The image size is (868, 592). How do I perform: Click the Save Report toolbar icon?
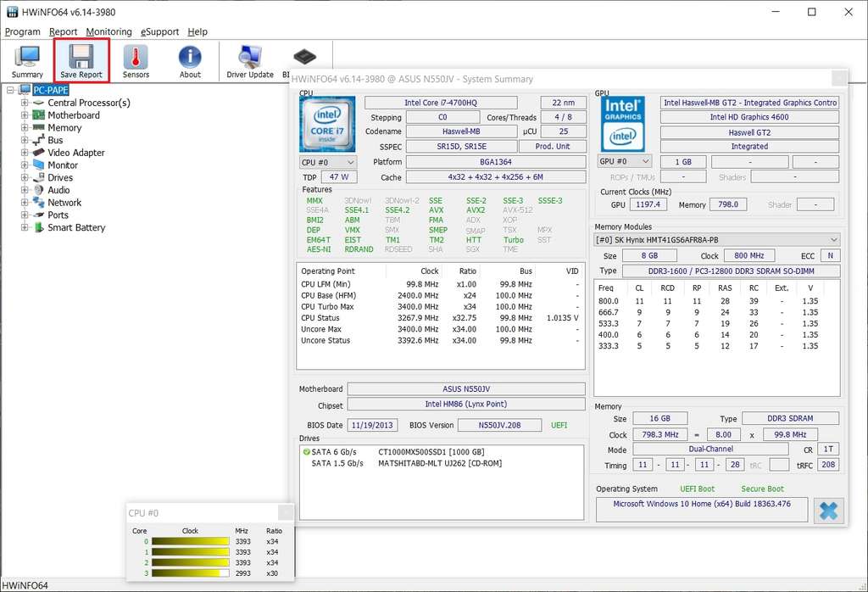[81, 61]
